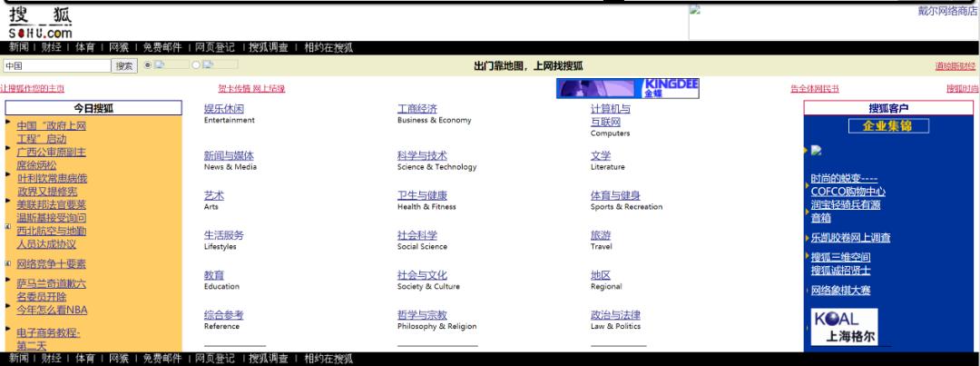Screen dimensions: 980x366
Task: Read headline starting with 萨马兰奇道歉
Action: 51,291
